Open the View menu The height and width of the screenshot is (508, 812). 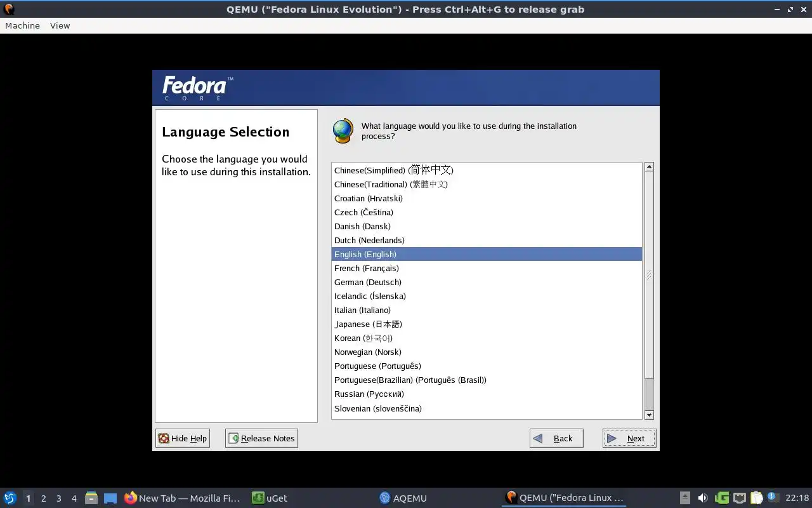tap(60, 25)
